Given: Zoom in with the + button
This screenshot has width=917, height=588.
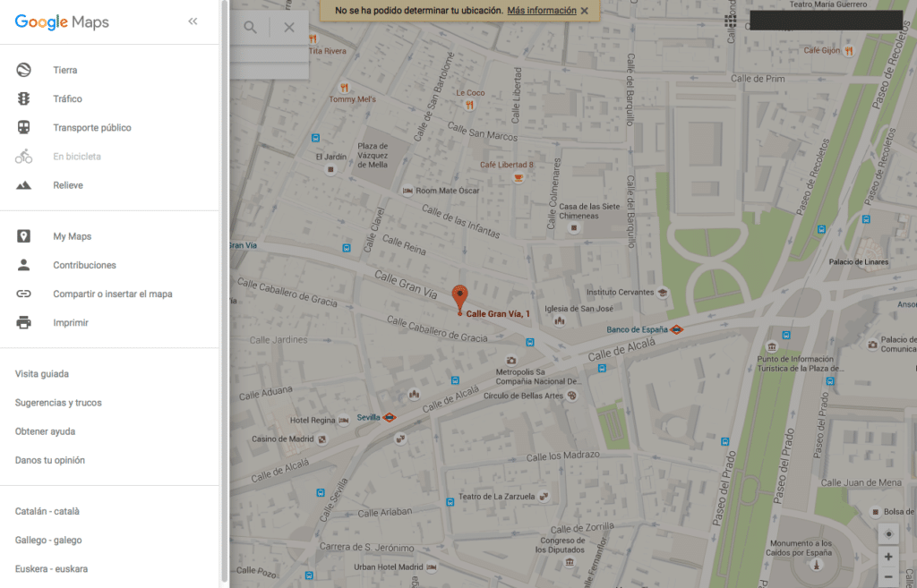Looking at the screenshot, I should [x=887, y=556].
